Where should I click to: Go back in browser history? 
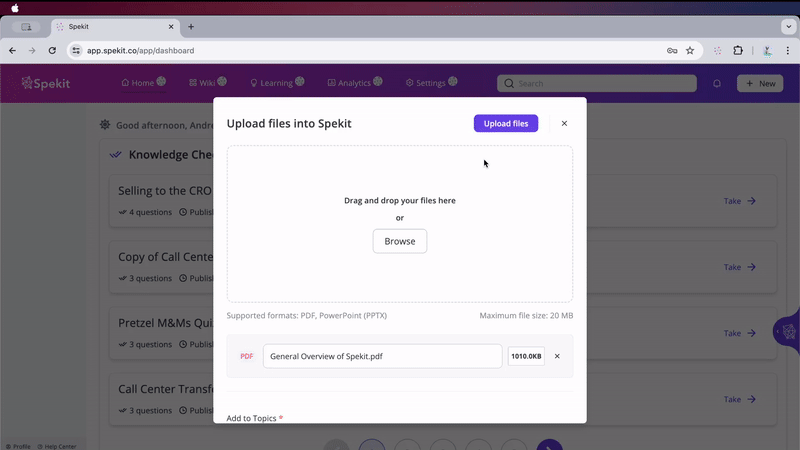click(x=12, y=51)
